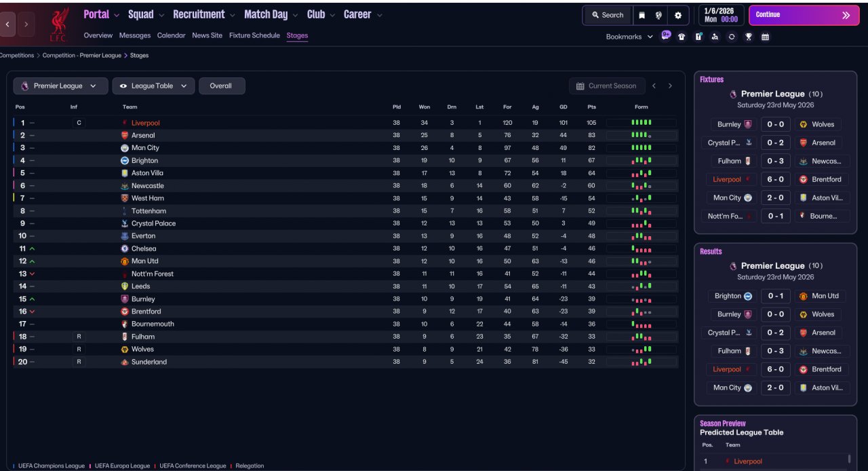Open the squad shirt shortcut icon
The width and height of the screenshot is (868, 471).
coord(682,37)
